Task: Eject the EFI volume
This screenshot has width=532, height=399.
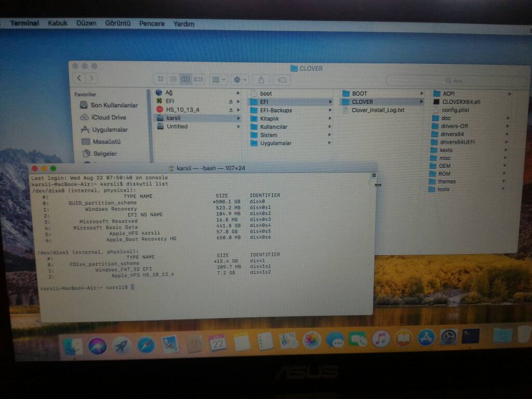Action: click(x=231, y=101)
